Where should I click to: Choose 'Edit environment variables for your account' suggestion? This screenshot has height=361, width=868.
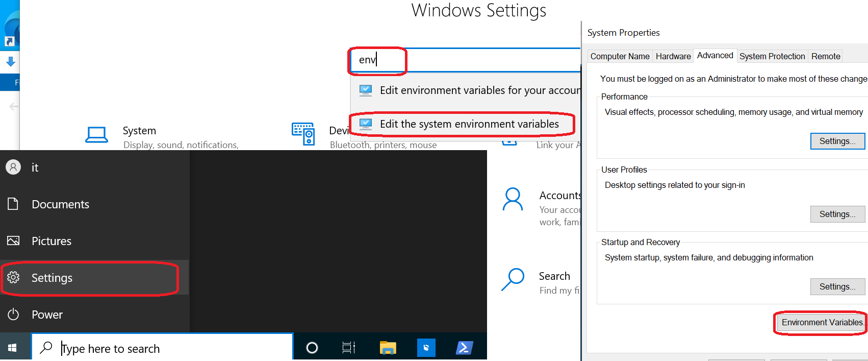tap(465, 90)
